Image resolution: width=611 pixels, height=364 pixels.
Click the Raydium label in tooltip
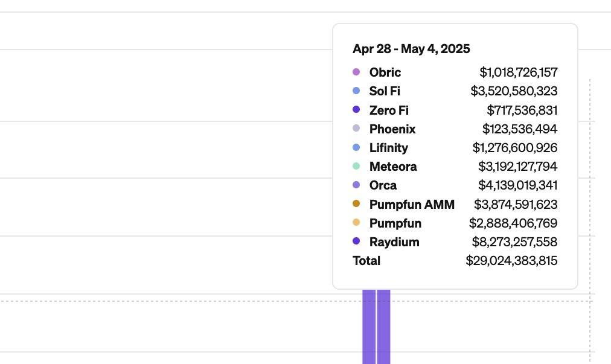click(x=394, y=242)
